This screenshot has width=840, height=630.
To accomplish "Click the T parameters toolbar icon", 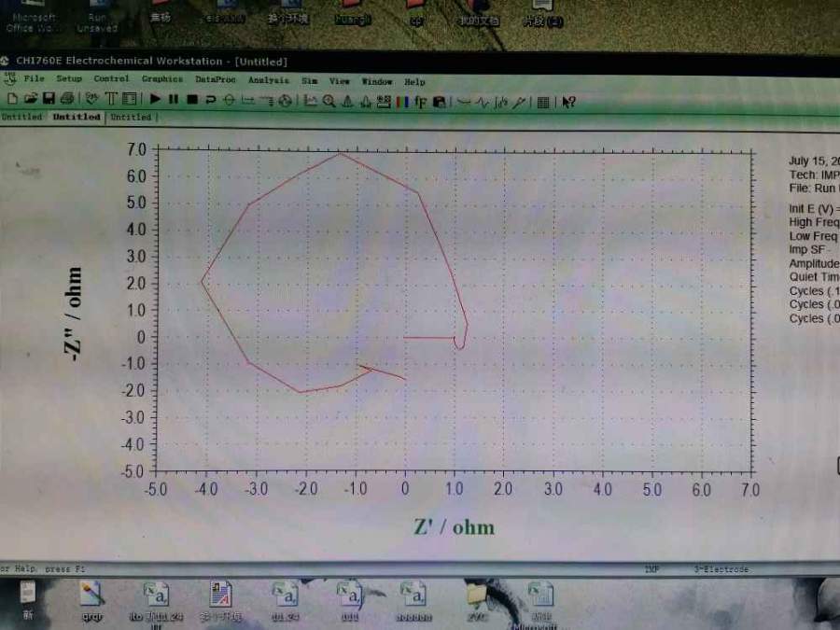I will [x=111, y=99].
